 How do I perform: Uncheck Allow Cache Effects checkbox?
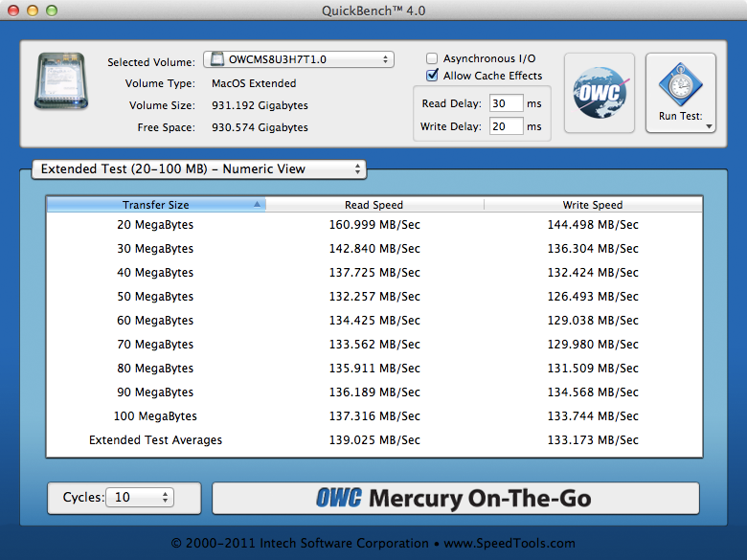[x=433, y=76]
